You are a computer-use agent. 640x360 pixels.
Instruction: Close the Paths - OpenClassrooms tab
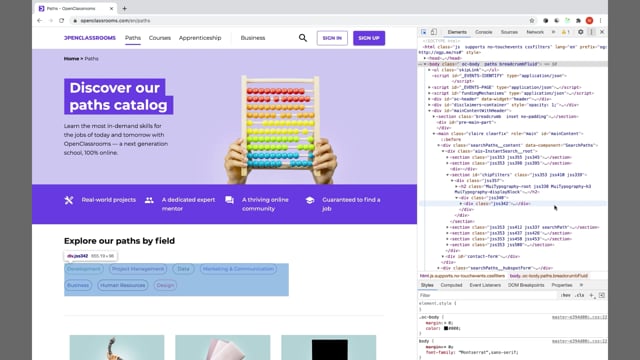111,8
